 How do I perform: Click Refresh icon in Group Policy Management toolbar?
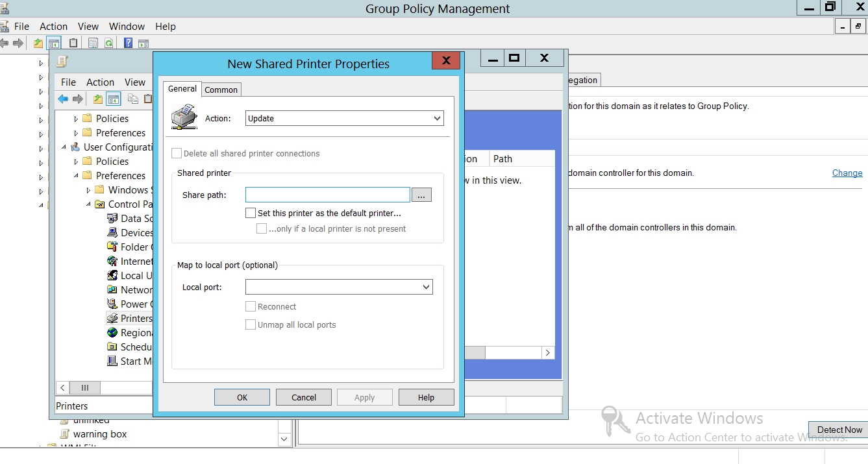point(109,43)
